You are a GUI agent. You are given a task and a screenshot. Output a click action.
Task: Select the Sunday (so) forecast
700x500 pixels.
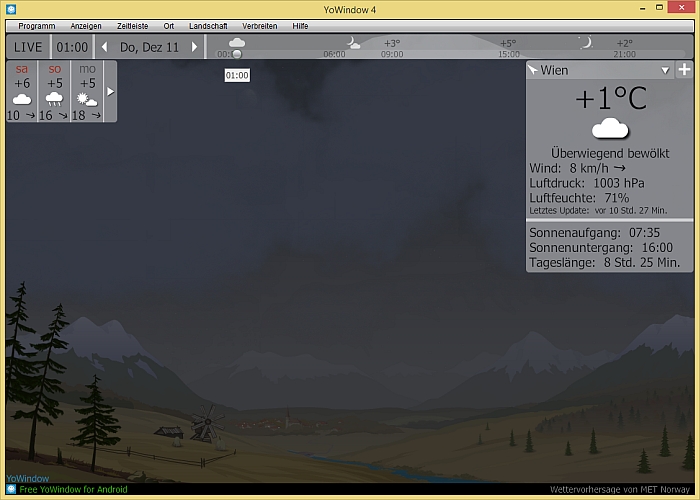click(x=54, y=92)
